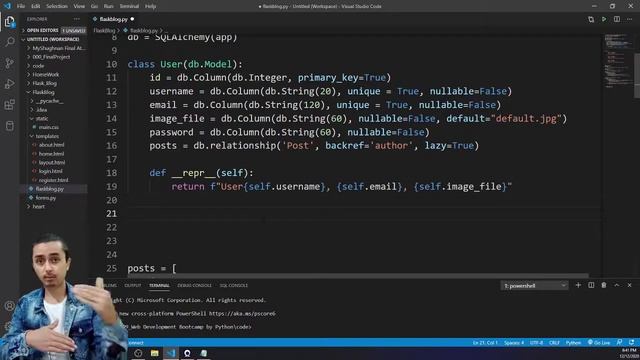640x360 pixels.
Task: Run the Python file with play button
Action: point(604,19)
